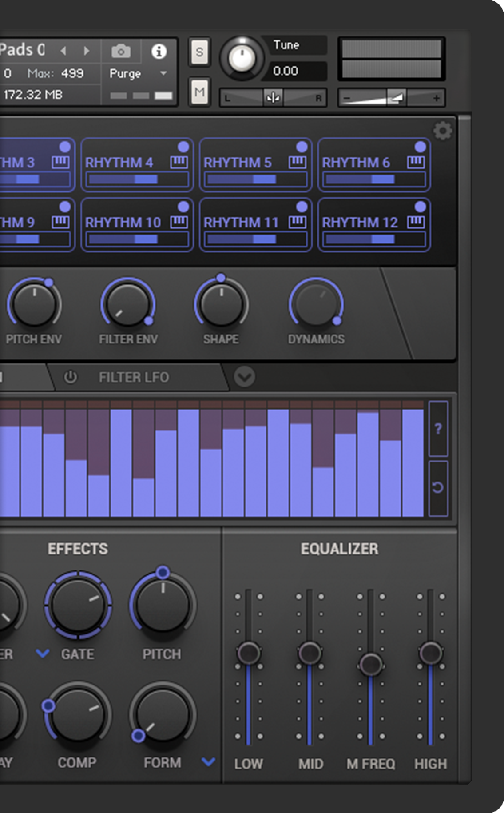The width and height of the screenshot is (504, 813).
Task: Select the Rhythm 6 pad
Action: [x=374, y=164]
